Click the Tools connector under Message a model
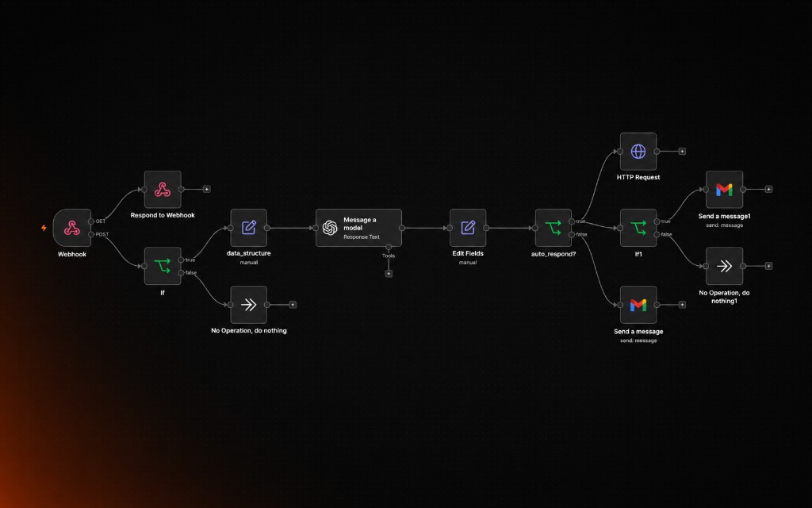 (x=389, y=248)
